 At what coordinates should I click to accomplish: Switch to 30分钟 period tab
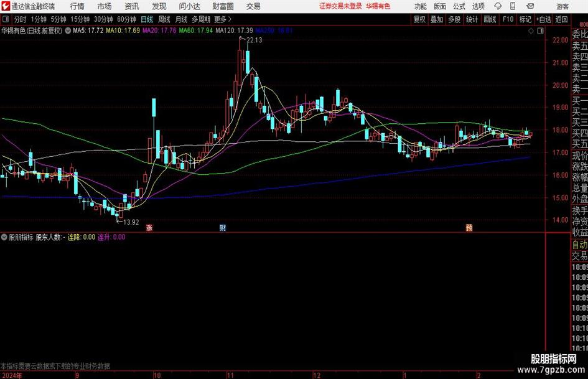pyautogui.click(x=103, y=19)
